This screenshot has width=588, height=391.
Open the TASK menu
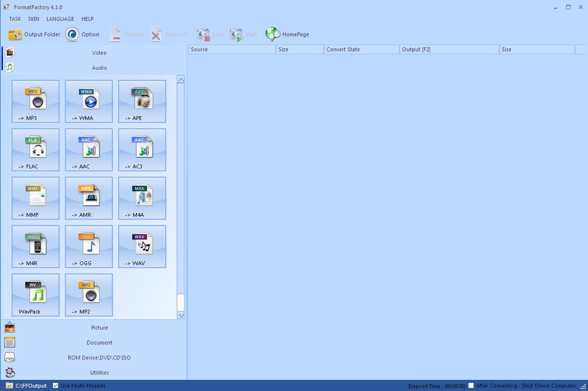[x=15, y=19]
